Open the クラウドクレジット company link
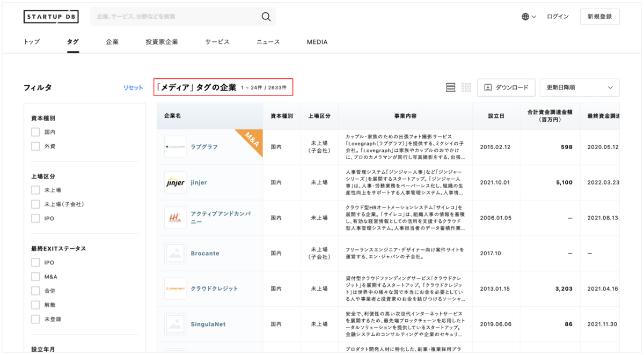The height and width of the screenshot is (355, 644). [215, 289]
